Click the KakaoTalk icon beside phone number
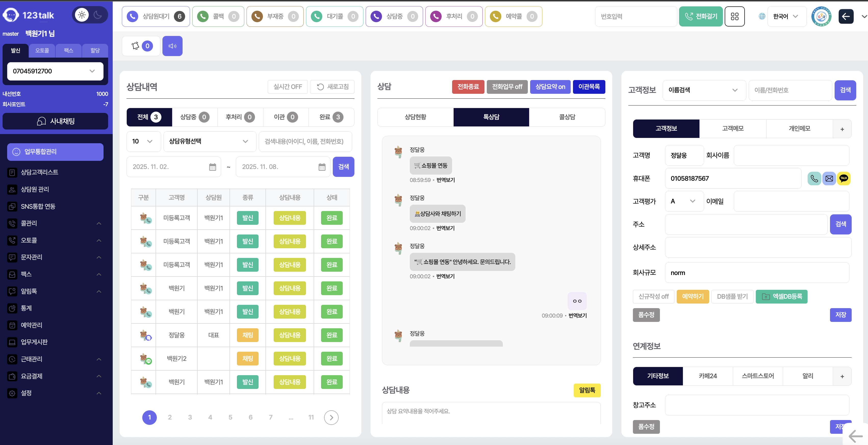Screen dimensions: 868x445 click(844, 179)
